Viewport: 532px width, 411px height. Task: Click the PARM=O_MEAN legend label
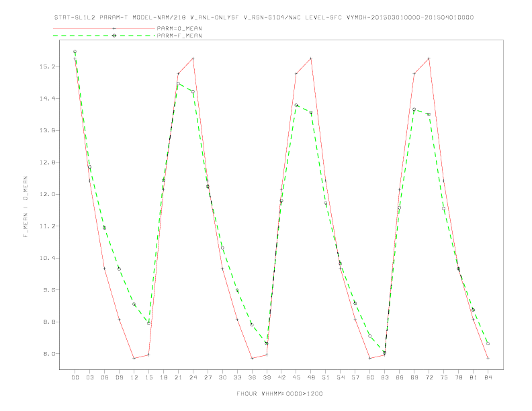(179, 28)
